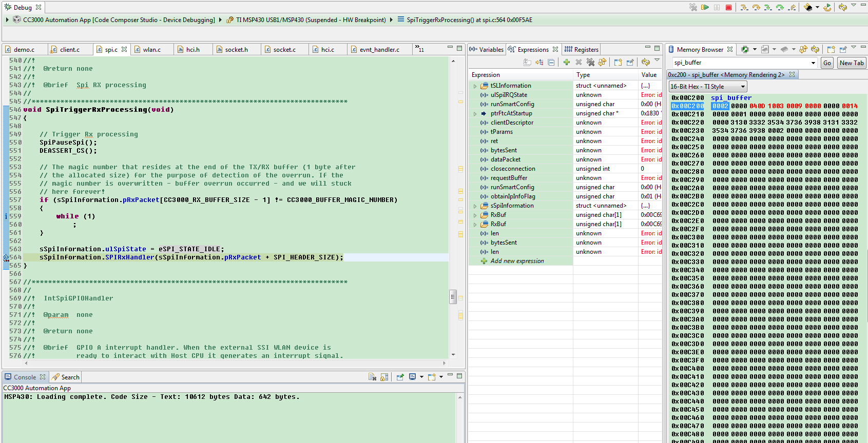
Task: Toggle Pin Console button
Action: tap(400, 377)
